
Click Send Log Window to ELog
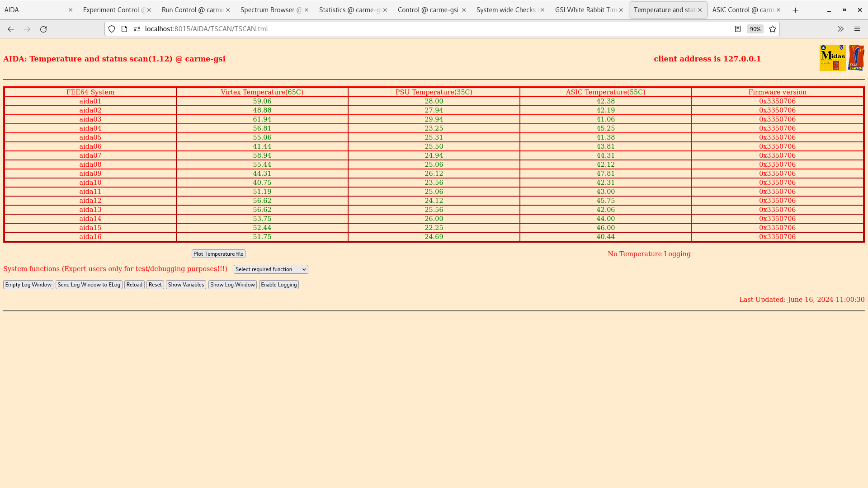click(x=89, y=284)
